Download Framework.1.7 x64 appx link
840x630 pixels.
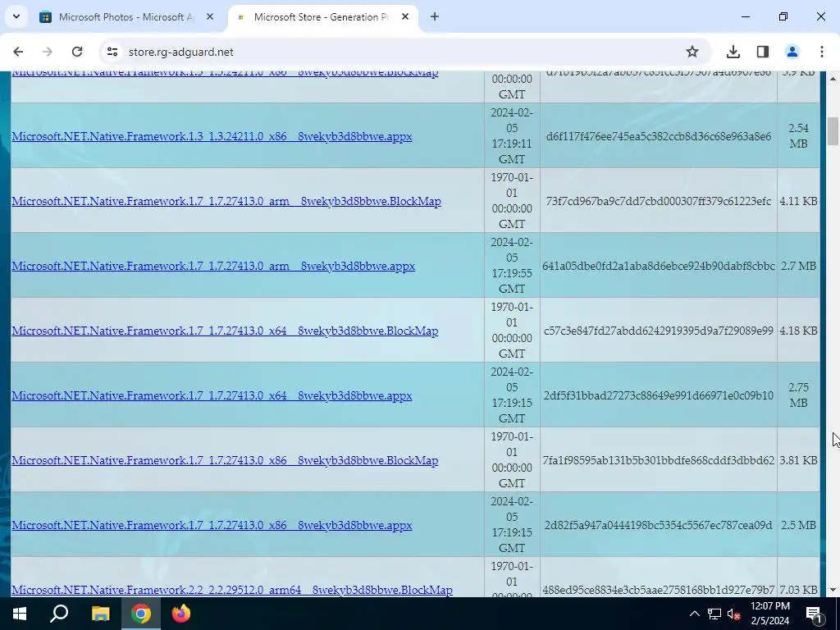212,395
